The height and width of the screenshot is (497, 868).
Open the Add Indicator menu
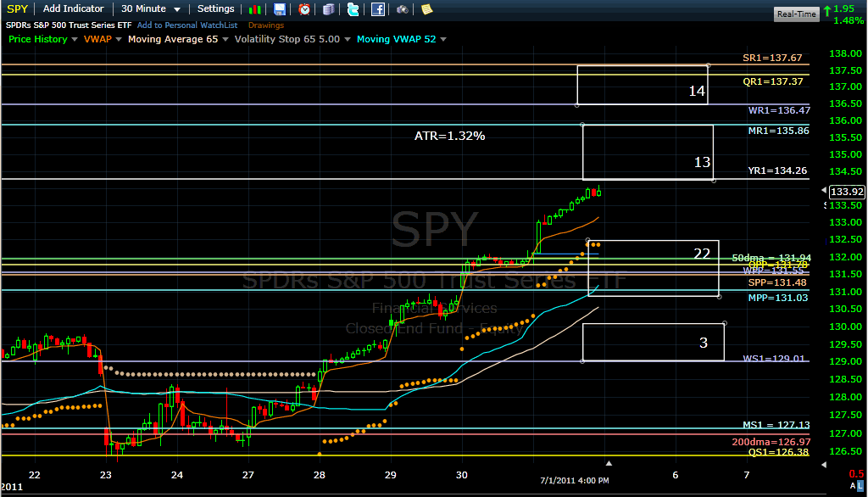point(73,8)
